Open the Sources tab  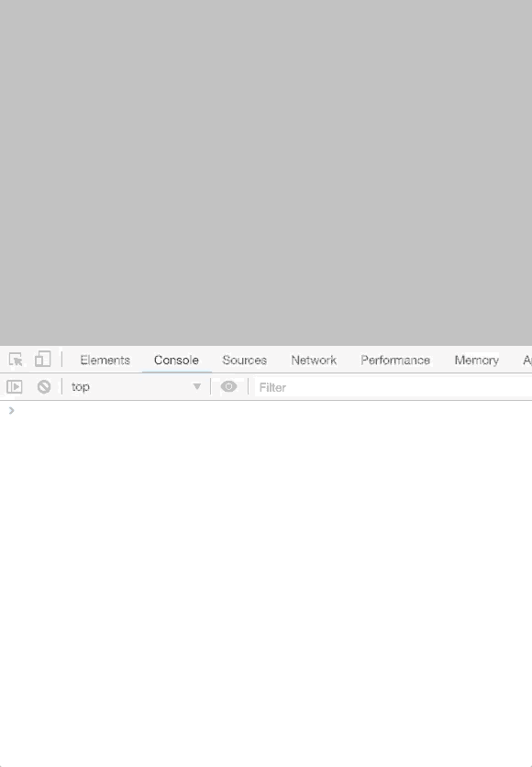tap(245, 360)
